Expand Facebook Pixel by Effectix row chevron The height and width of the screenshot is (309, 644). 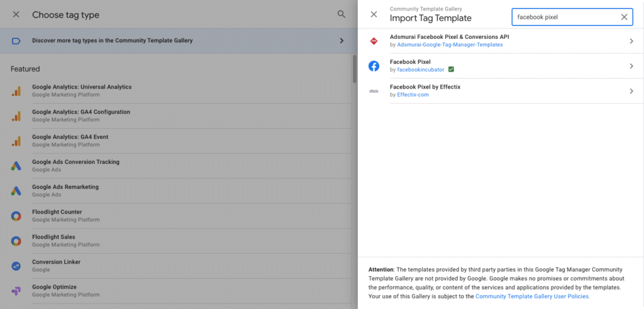[x=631, y=90]
